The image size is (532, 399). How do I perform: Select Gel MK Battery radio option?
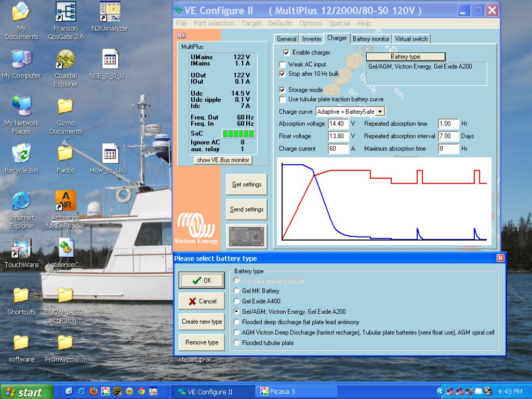coord(237,291)
